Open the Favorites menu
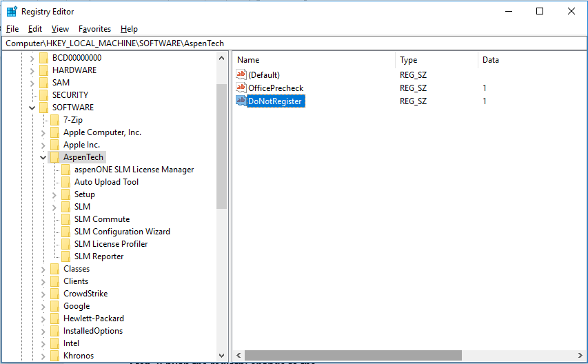 pyautogui.click(x=94, y=29)
